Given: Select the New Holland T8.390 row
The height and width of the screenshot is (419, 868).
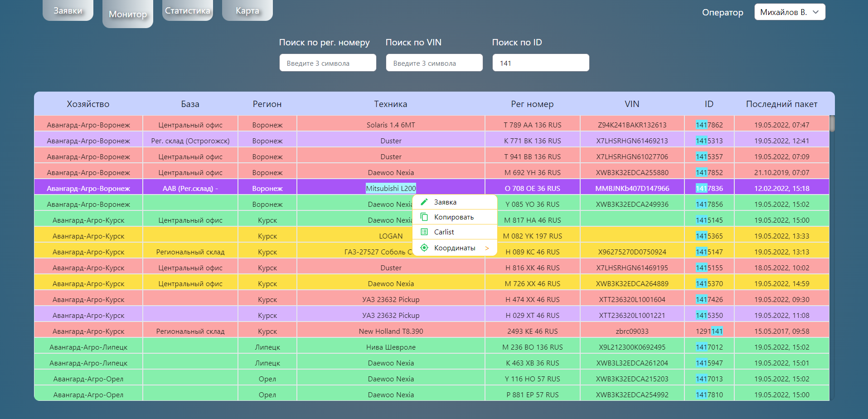Looking at the screenshot, I should pos(390,331).
